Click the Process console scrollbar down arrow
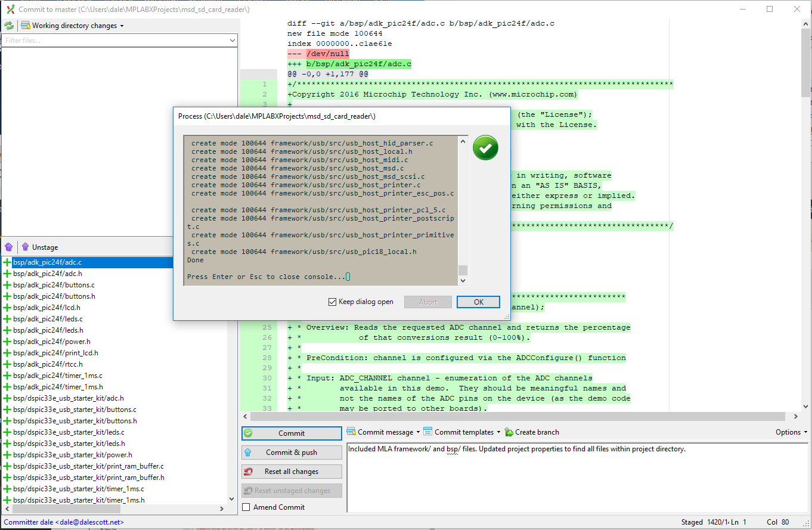 (463, 280)
